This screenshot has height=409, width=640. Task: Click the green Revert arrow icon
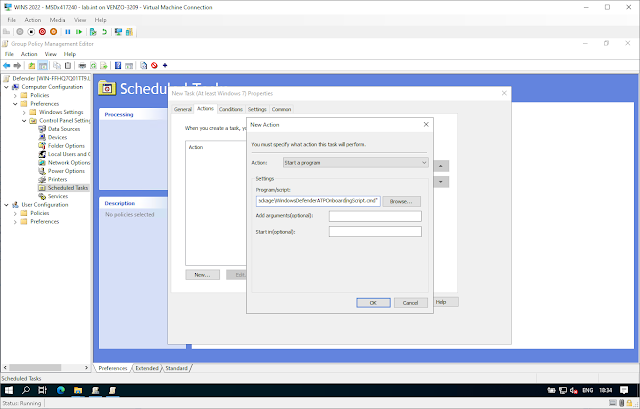(104, 32)
